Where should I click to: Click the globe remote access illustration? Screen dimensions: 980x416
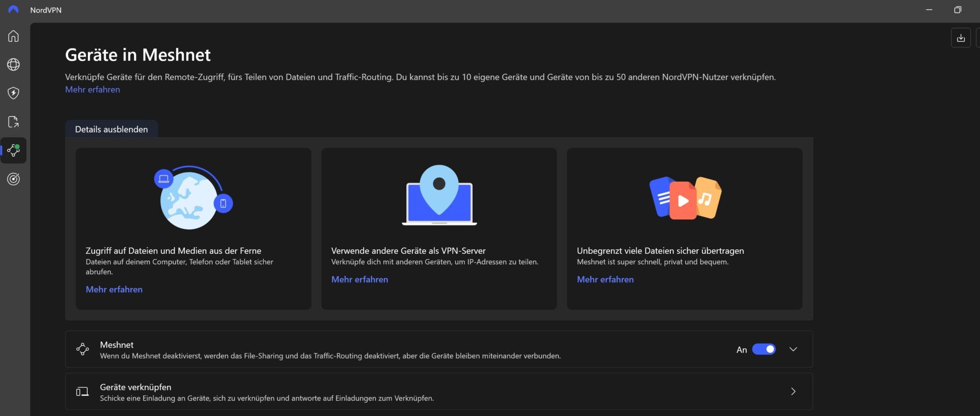coord(193,197)
